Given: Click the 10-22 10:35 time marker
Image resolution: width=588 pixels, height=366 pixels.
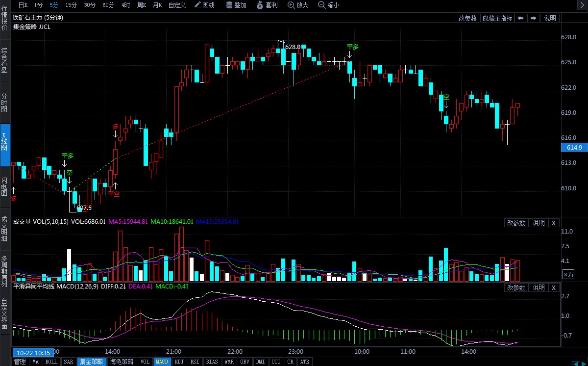Looking at the screenshot, I should coord(33,353).
